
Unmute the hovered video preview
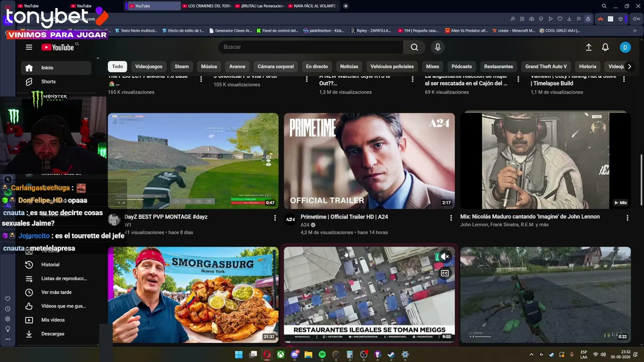pos(445,257)
